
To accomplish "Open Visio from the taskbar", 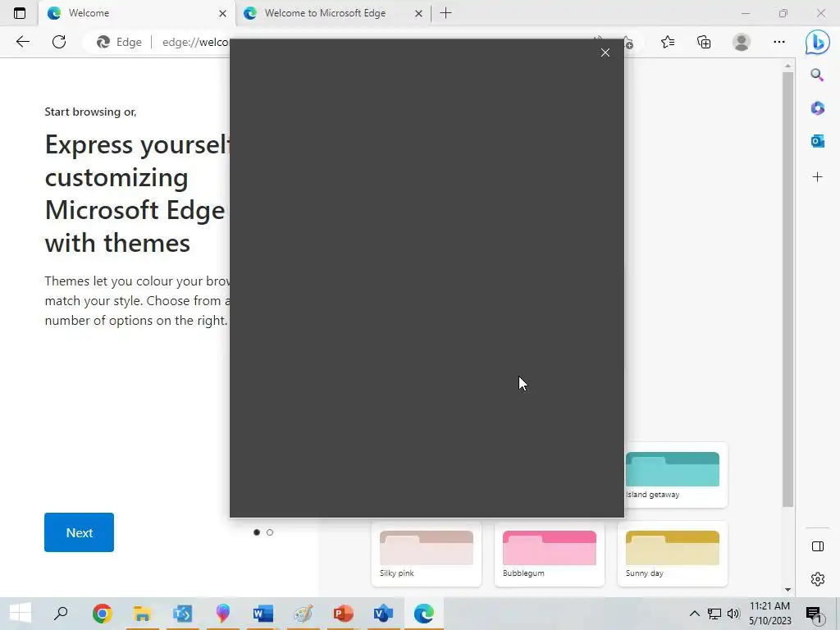I will coord(383,614).
